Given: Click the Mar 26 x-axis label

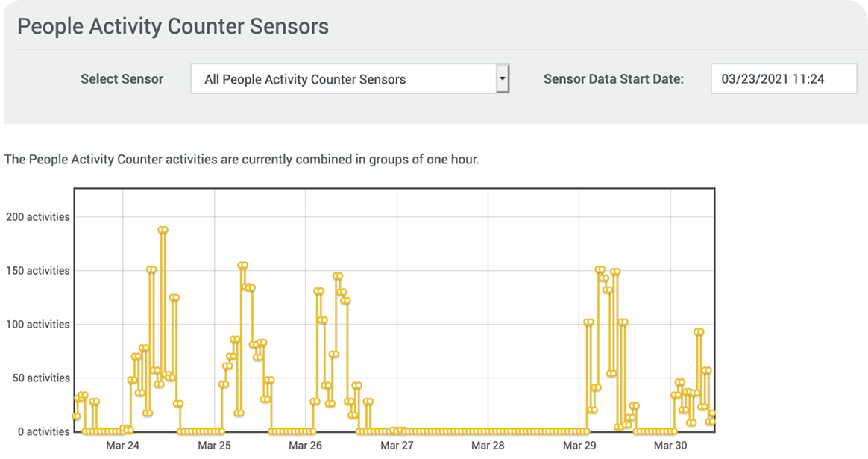Looking at the screenshot, I should [x=305, y=446].
